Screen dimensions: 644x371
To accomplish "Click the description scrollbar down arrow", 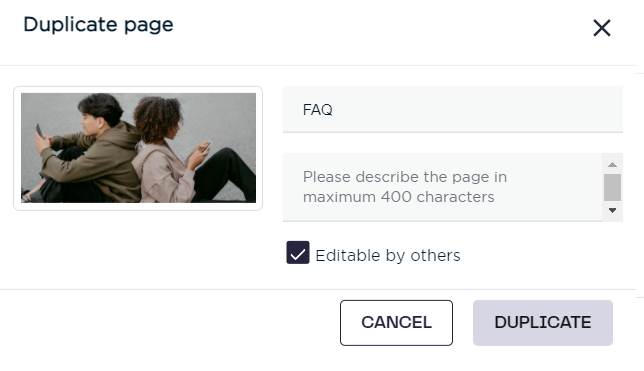I will (612, 210).
